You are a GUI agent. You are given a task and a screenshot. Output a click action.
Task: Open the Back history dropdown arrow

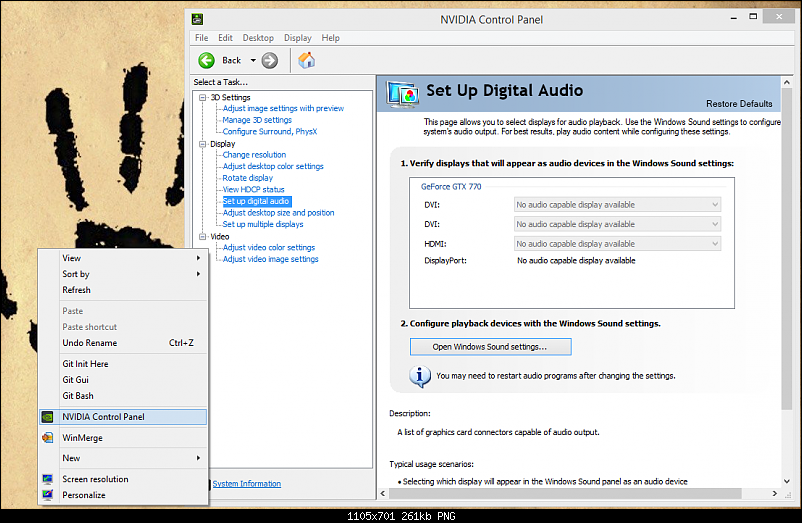click(253, 60)
